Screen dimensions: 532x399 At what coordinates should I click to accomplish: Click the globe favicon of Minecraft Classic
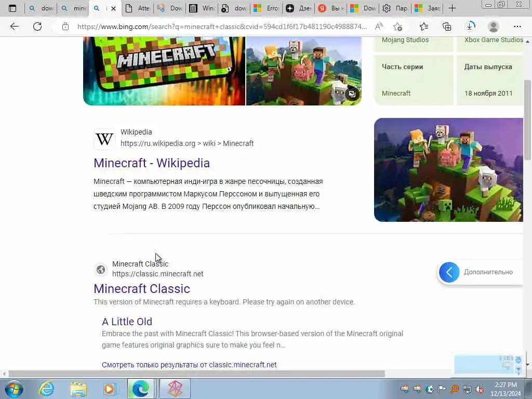(101, 270)
